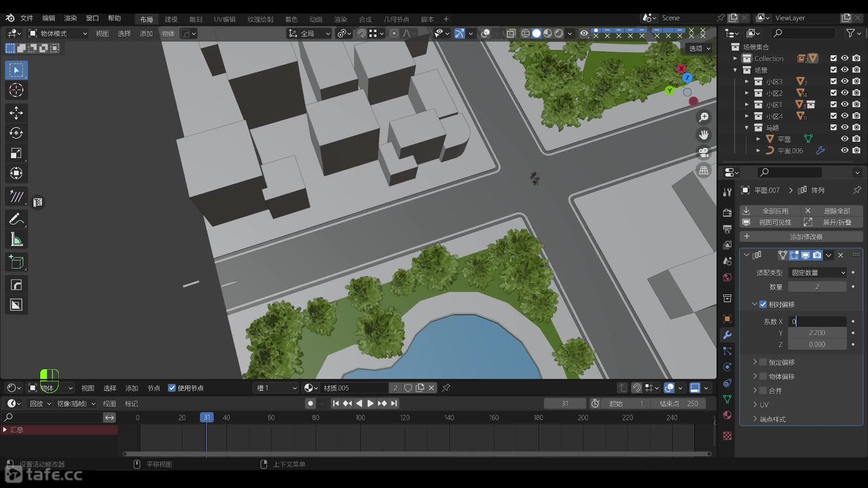The height and width of the screenshot is (488, 868).
Task: Open the Object Data green triangle tab
Action: [727, 399]
